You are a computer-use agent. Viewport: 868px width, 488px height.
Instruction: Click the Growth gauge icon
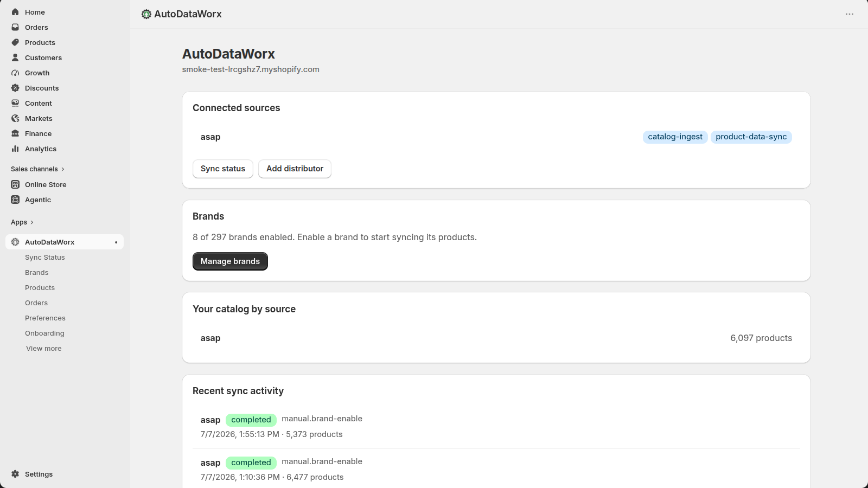pos(15,73)
